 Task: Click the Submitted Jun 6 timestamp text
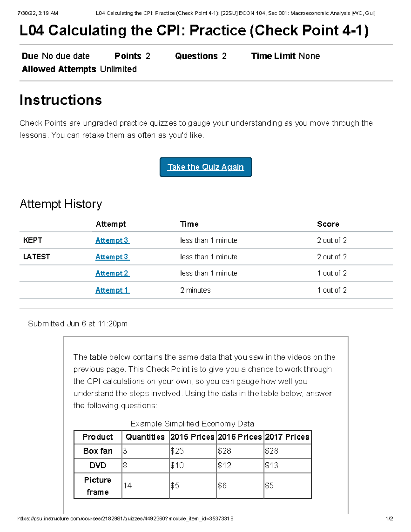point(77,323)
